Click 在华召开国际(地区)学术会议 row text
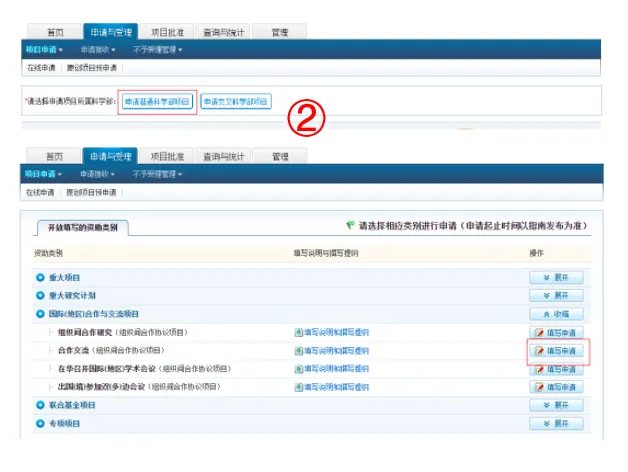Viewport: 628px width, 472px height. click(x=144, y=369)
